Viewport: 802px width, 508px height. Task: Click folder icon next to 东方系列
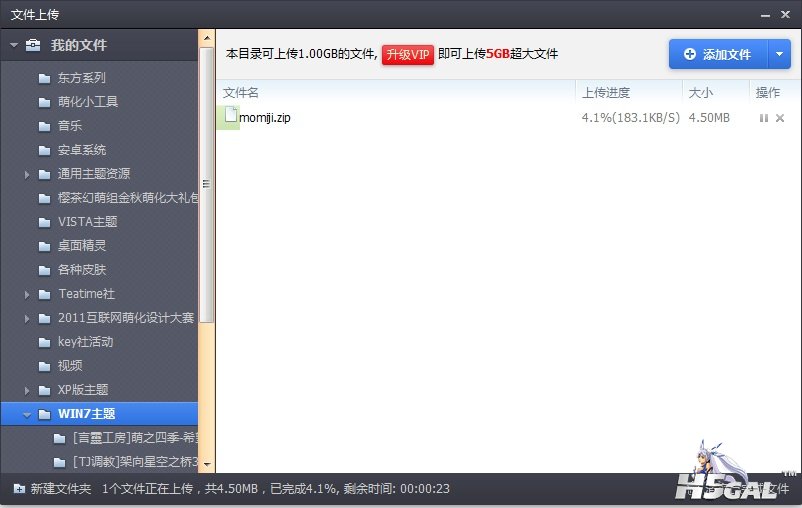[x=44, y=78]
